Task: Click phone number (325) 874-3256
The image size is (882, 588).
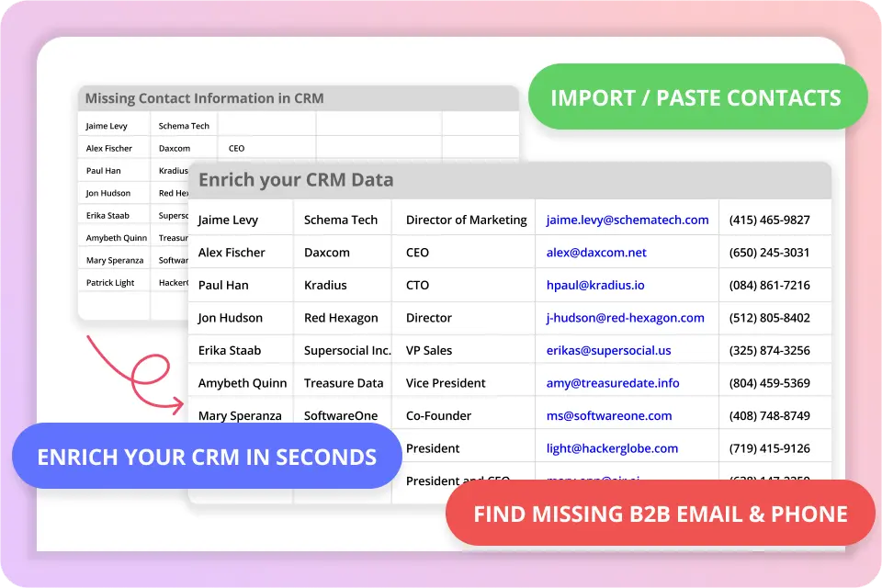Action: [x=770, y=351]
